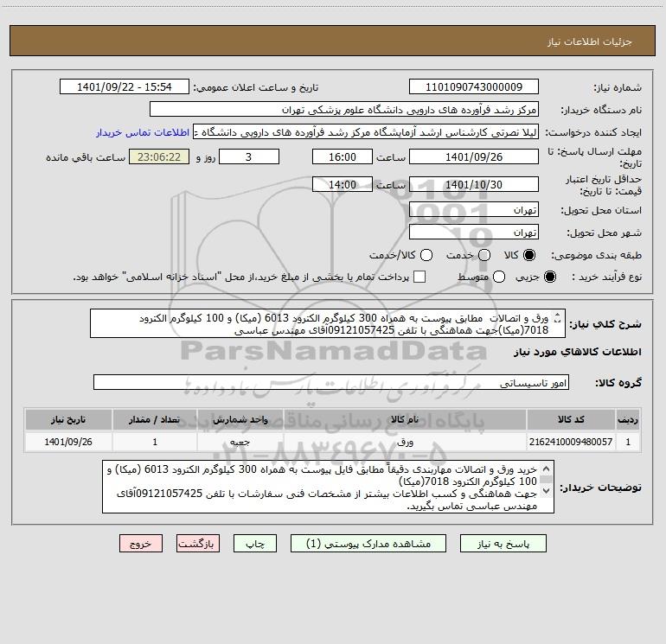
Task: Click the buyer notes text area
Action: click(328, 487)
